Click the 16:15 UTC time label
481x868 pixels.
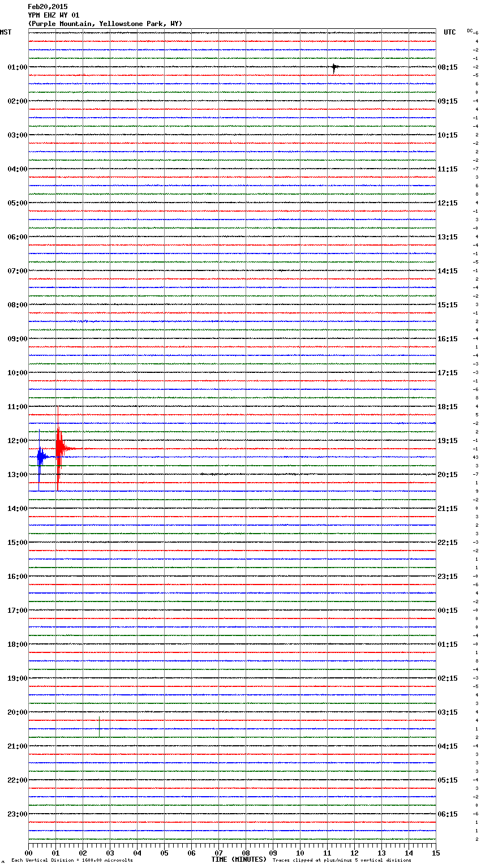click(x=448, y=339)
